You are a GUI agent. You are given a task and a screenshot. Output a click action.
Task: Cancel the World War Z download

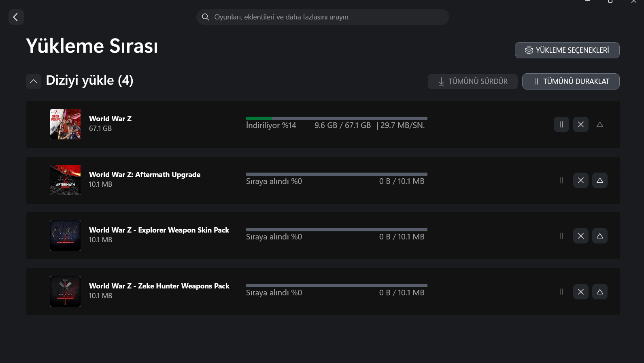581,124
